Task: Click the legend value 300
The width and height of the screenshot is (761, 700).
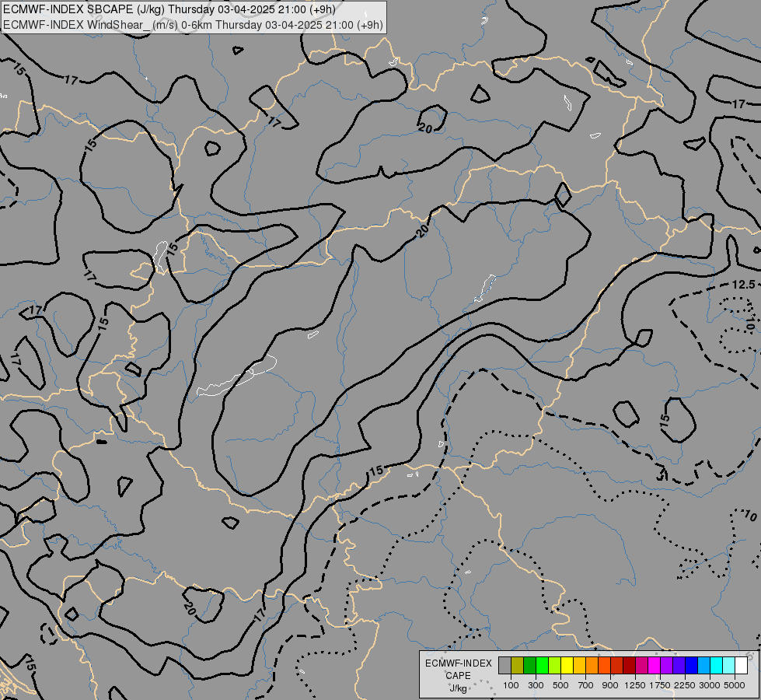Action: pos(536,685)
